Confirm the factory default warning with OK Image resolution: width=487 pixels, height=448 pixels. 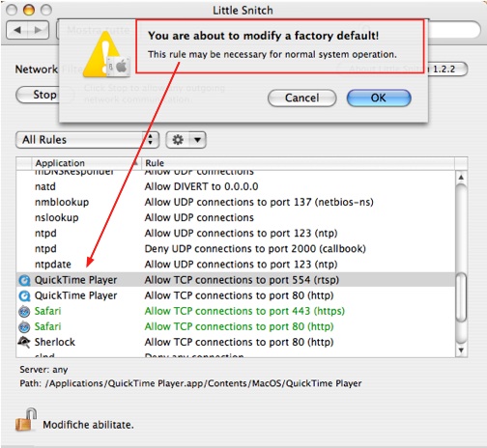pyautogui.click(x=379, y=98)
